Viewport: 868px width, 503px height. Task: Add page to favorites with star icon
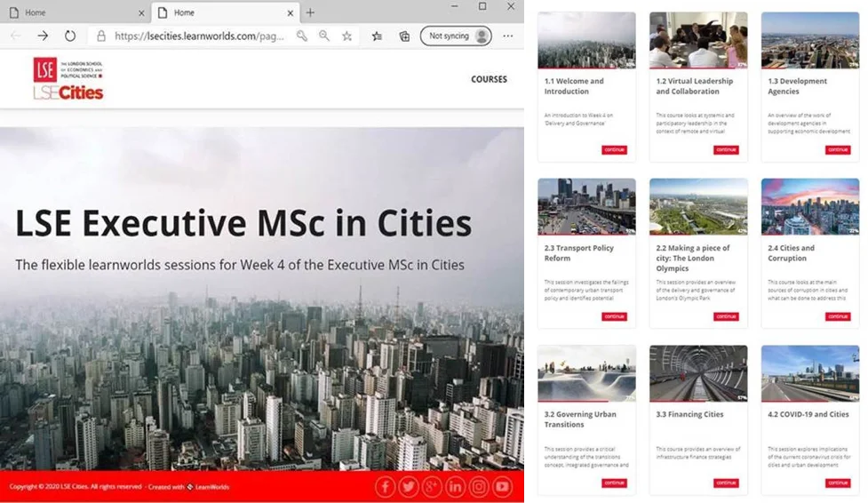tap(347, 36)
